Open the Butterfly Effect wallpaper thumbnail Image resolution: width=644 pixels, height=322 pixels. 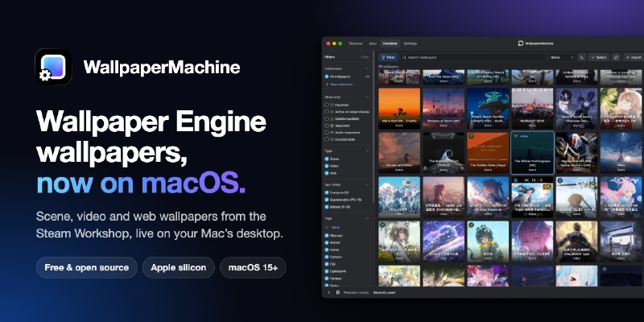coord(444,153)
